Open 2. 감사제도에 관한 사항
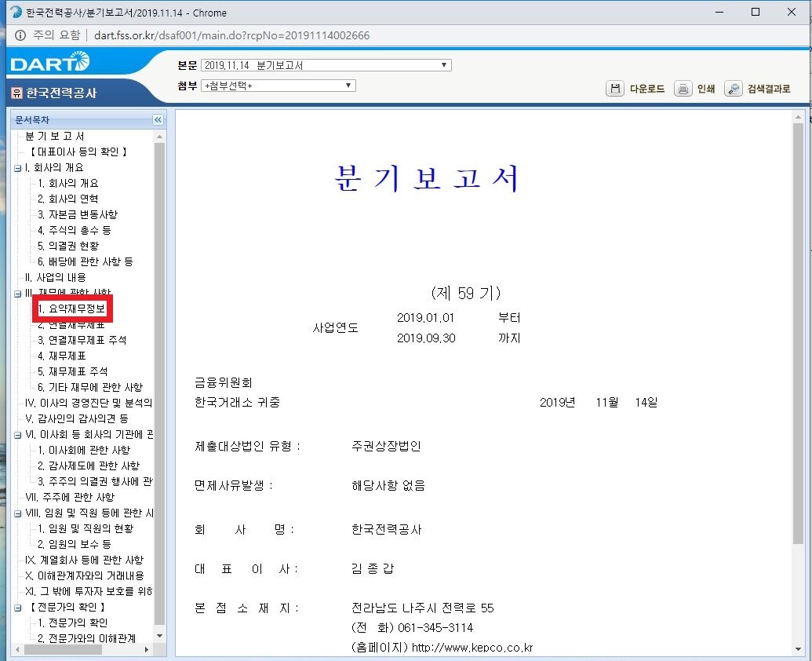This screenshot has height=661, width=812. point(89,466)
